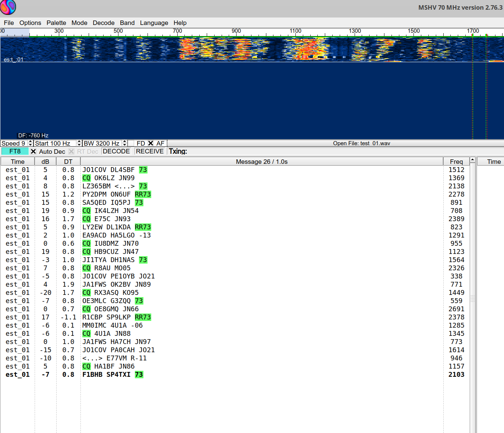The width and height of the screenshot is (504, 433).
Task: Click the FT8 mode indicator button
Action: coord(15,151)
